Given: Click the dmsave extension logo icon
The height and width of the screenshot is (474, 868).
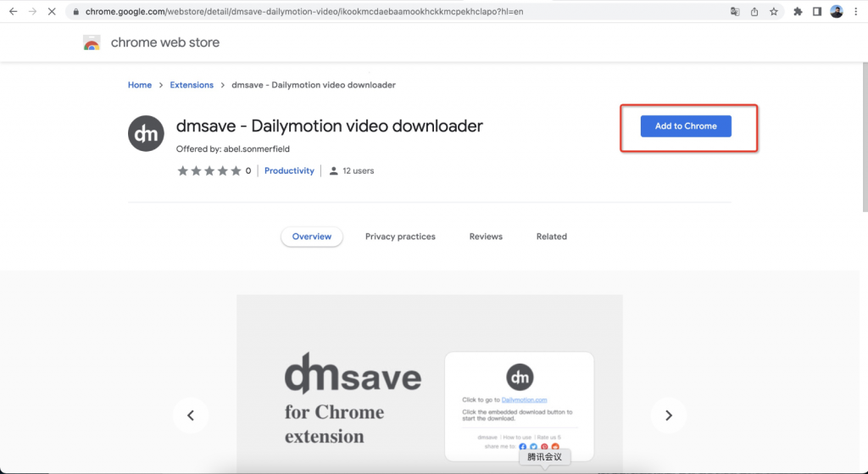Looking at the screenshot, I should 146,133.
